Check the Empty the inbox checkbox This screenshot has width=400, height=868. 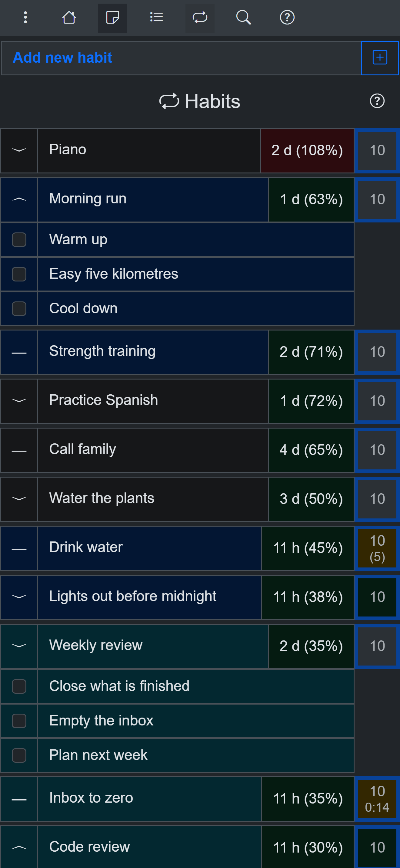[19, 721]
